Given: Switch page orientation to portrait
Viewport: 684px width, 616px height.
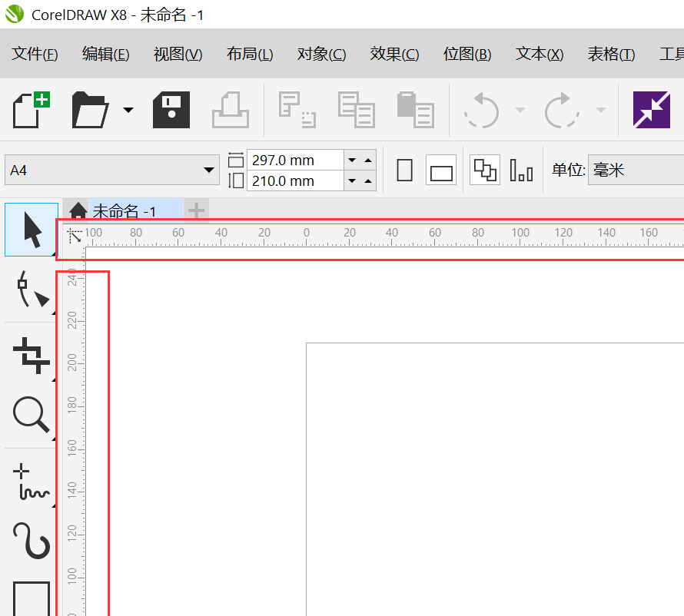Looking at the screenshot, I should 404,169.
